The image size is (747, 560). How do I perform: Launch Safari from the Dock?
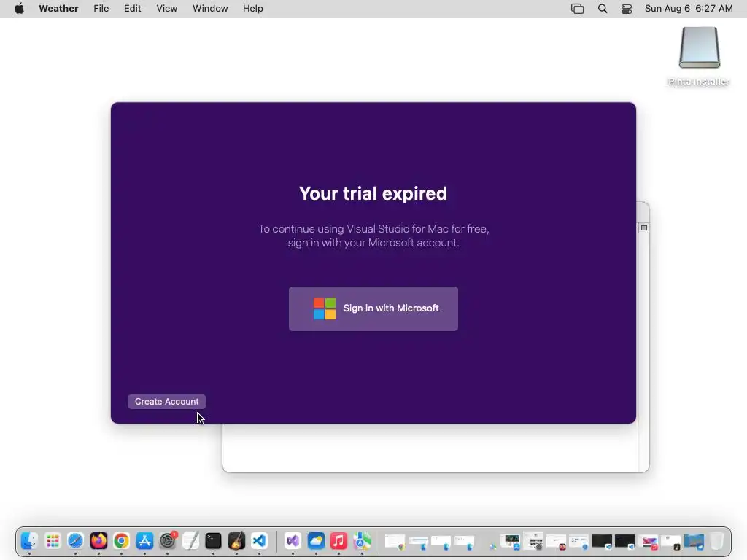click(75, 541)
